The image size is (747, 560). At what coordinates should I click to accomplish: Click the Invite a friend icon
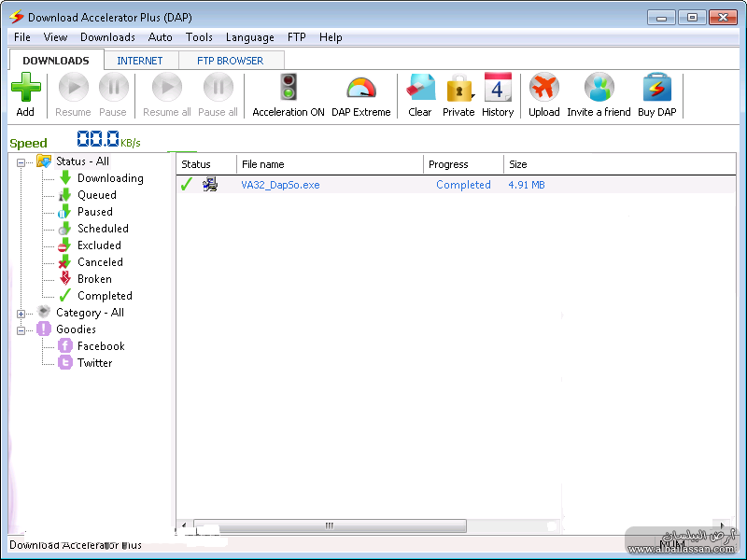click(599, 88)
